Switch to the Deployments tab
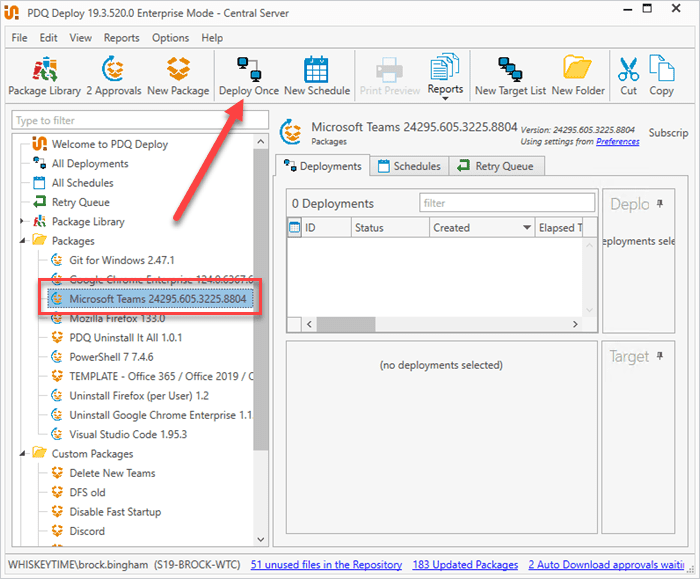The image size is (700, 579). pyautogui.click(x=323, y=166)
